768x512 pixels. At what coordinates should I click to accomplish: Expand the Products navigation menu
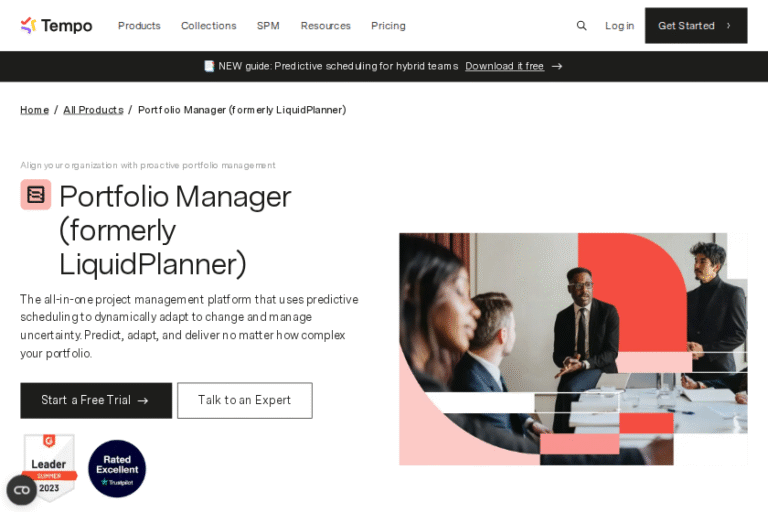tap(139, 26)
